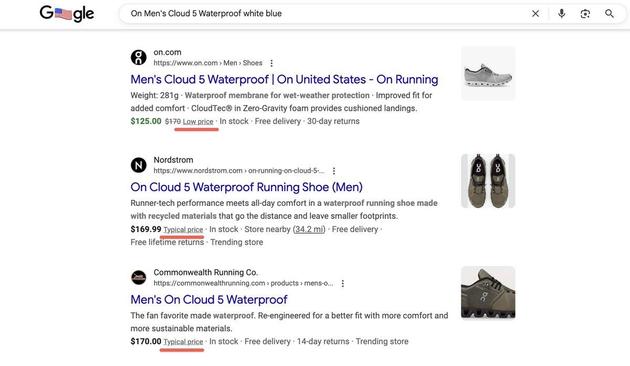Open shoe thumbnail for Commonwealth Running result
630x366 pixels.
(x=488, y=292)
